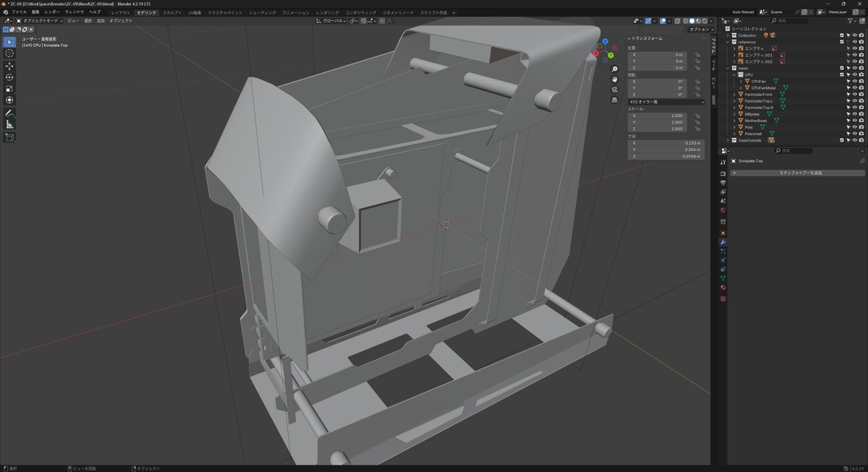Open the Modifier properties wrench tab
Viewport: 868px width, 472px height.
[x=723, y=241]
